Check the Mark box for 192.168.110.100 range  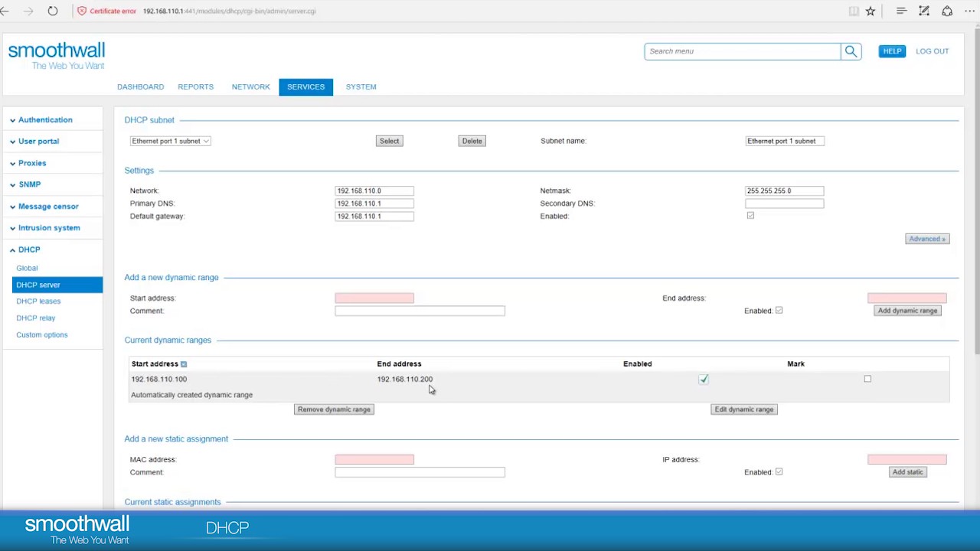coord(867,379)
